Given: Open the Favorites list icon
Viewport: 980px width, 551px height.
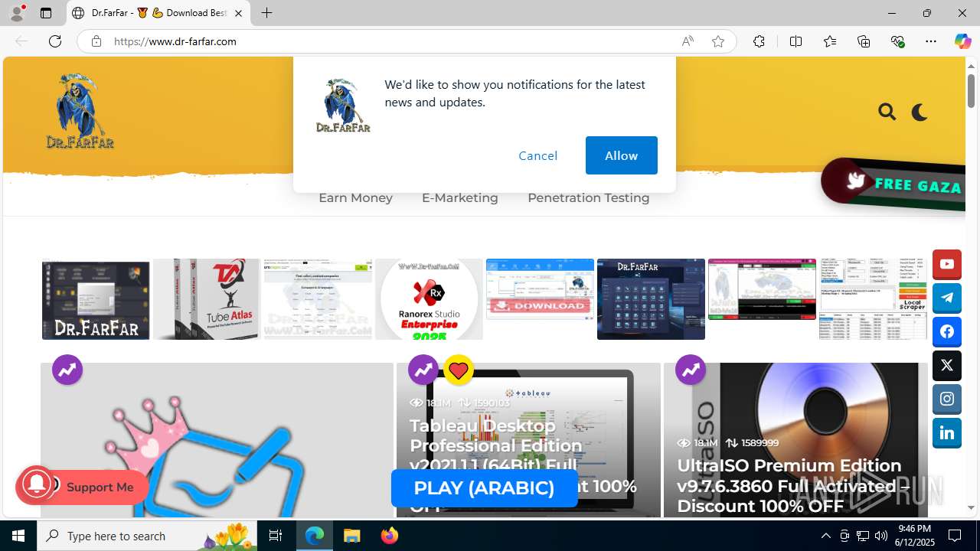Looking at the screenshot, I should pyautogui.click(x=830, y=41).
